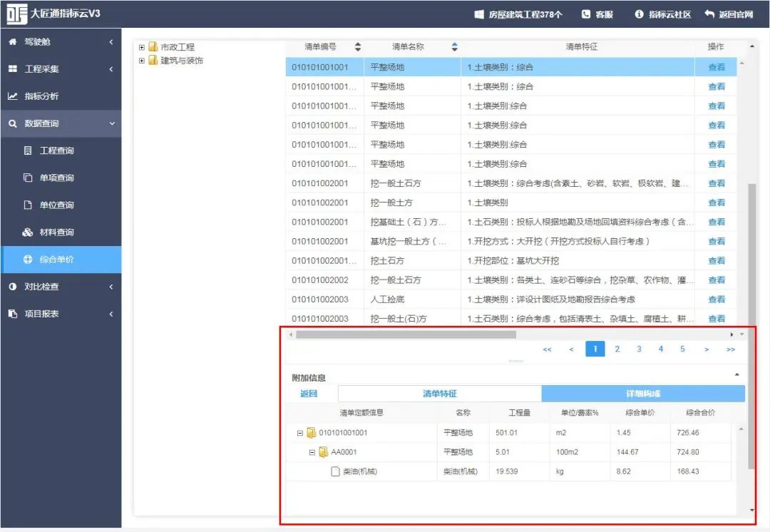This screenshot has width=770, height=532.
Task: Click value 144.67 in 综合单价 column
Action: [x=627, y=452]
